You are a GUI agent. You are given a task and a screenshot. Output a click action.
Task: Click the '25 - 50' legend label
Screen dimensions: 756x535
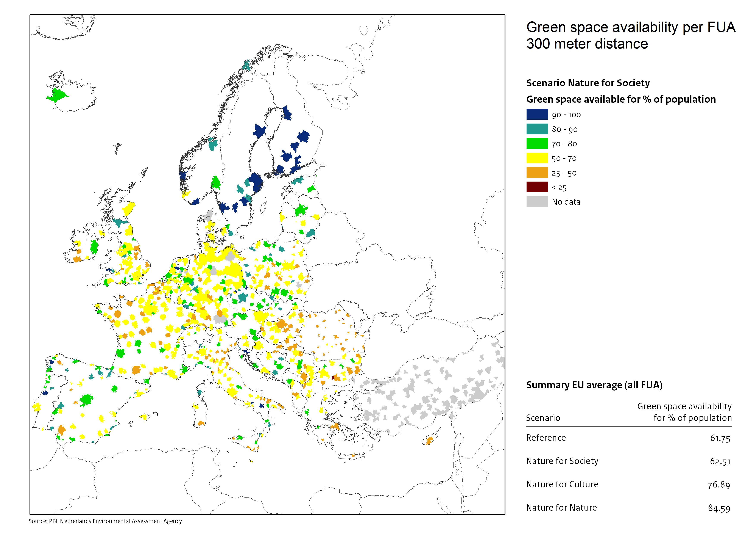point(564,173)
